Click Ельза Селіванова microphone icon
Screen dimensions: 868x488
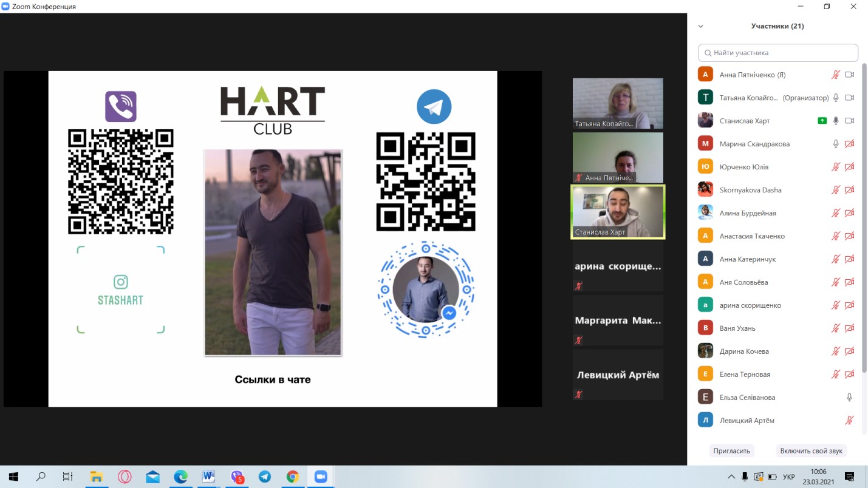(849, 398)
